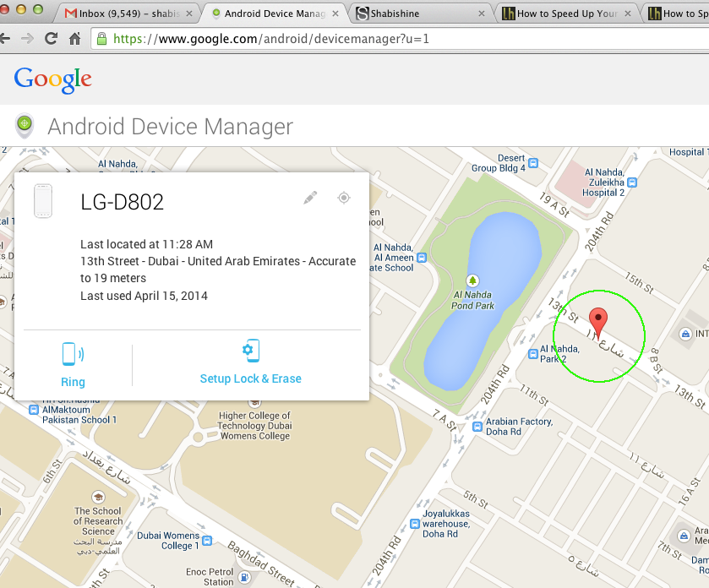709x588 pixels.
Task: Click the 5th St map label
Action: [476, 499]
